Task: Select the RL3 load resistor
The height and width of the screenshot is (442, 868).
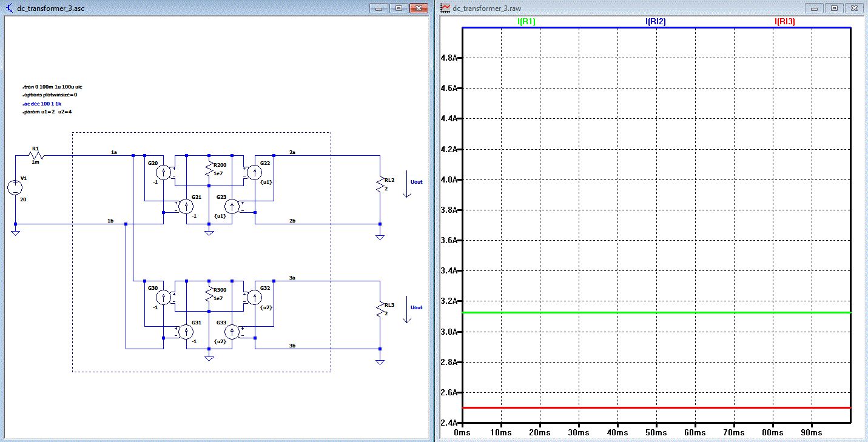Action: coord(380,309)
